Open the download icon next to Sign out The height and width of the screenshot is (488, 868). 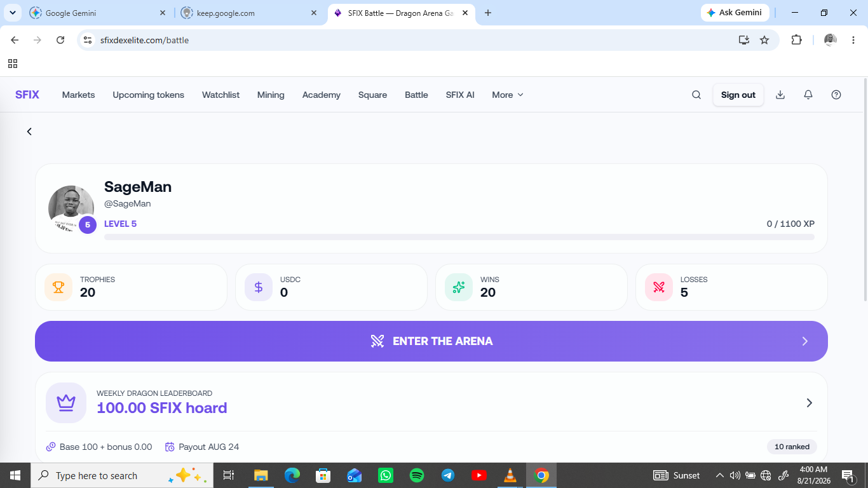(x=780, y=95)
